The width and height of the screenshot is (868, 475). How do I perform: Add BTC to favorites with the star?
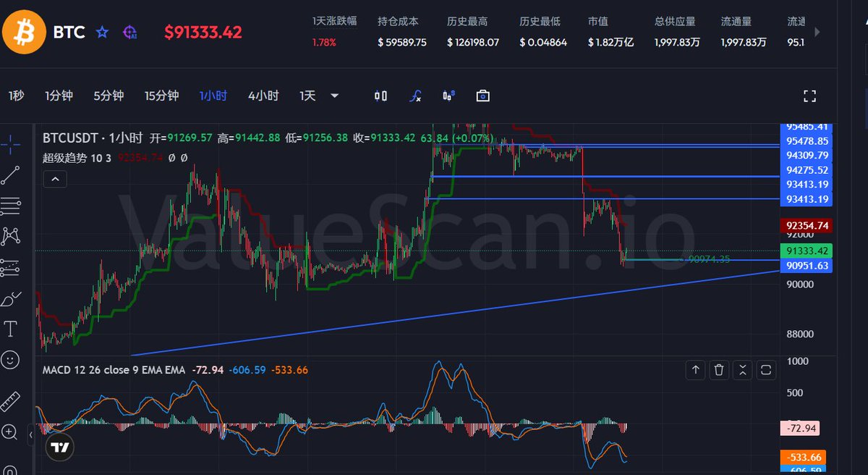click(103, 33)
